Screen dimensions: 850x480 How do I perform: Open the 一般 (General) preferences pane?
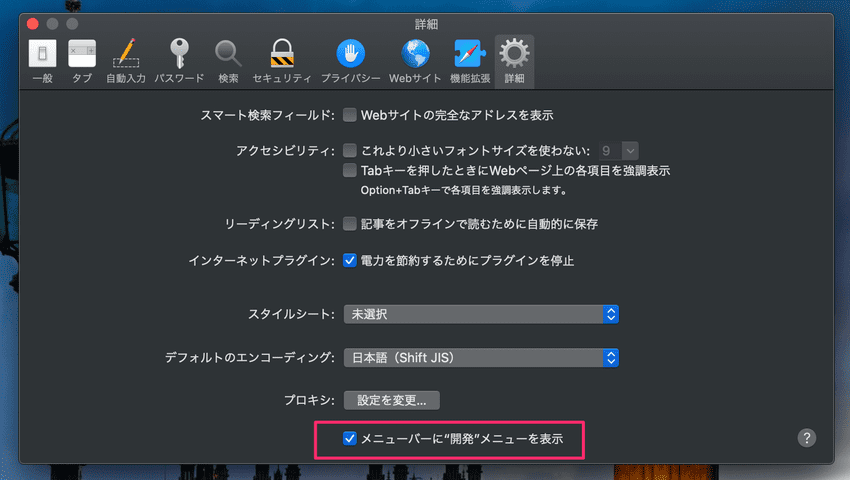tap(42, 60)
